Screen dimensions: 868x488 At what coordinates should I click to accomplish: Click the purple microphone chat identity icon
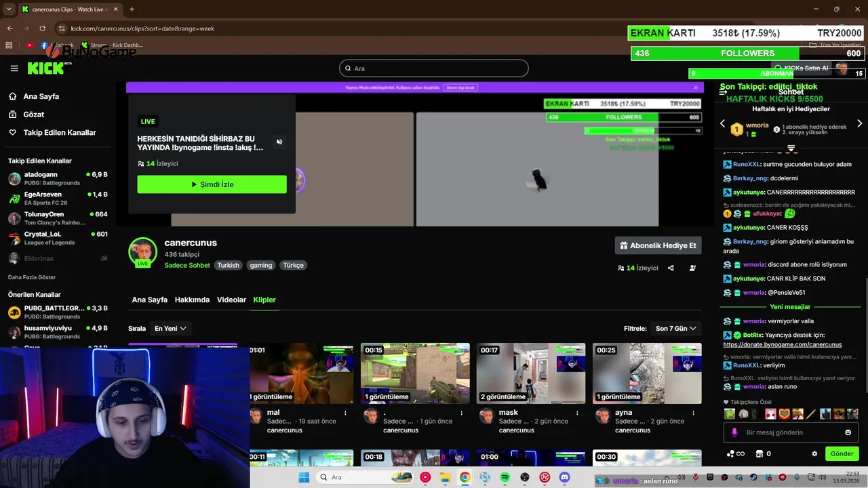coord(734,432)
